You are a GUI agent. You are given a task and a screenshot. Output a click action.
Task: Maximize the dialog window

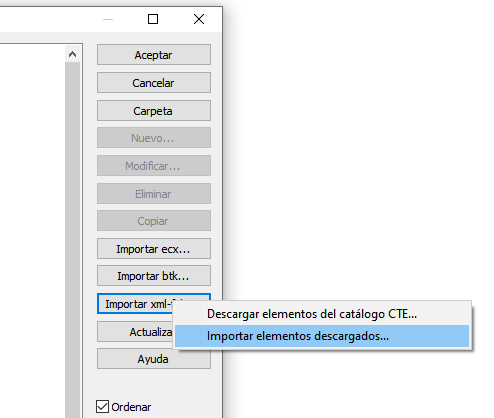153,19
